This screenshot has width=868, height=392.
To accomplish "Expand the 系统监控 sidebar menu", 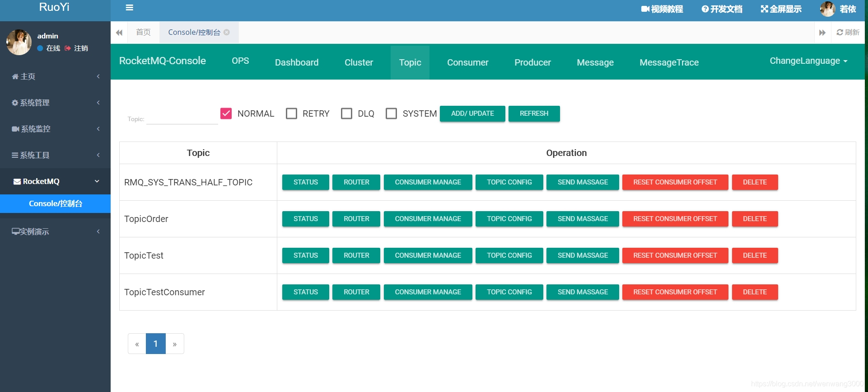I will (x=55, y=129).
